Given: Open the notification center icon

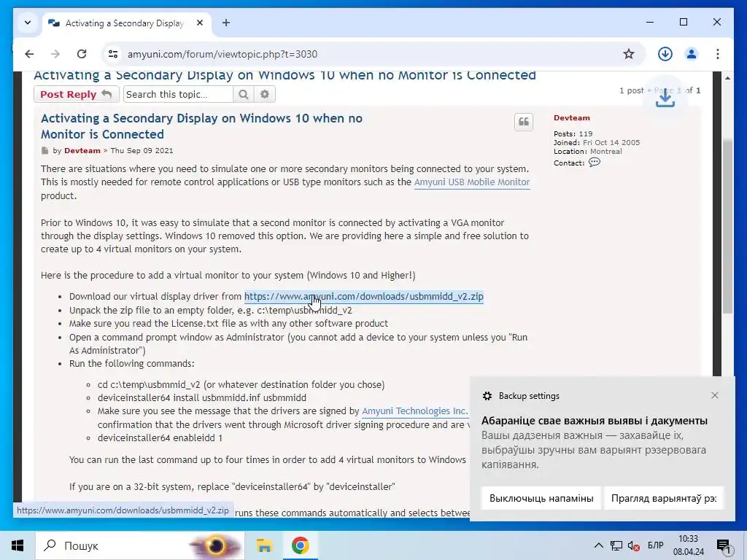Looking at the screenshot, I should click(x=724, y=546).
